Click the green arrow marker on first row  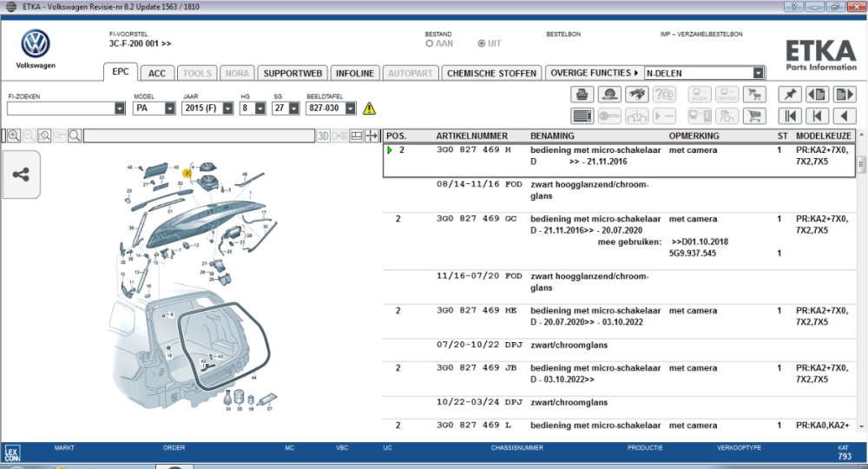click(x=390, y=150)
